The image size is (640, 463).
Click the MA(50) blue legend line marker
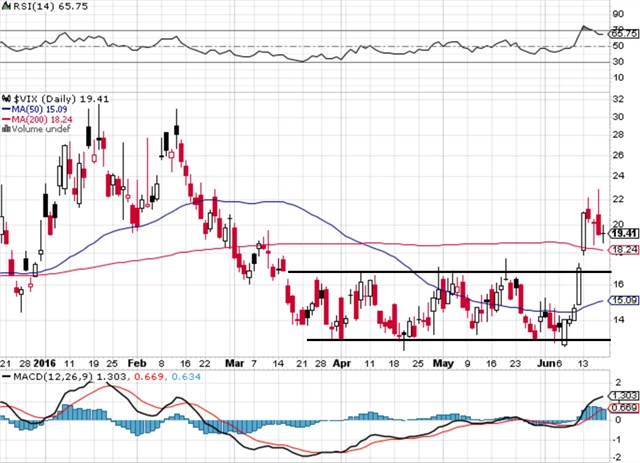[5, 111]
